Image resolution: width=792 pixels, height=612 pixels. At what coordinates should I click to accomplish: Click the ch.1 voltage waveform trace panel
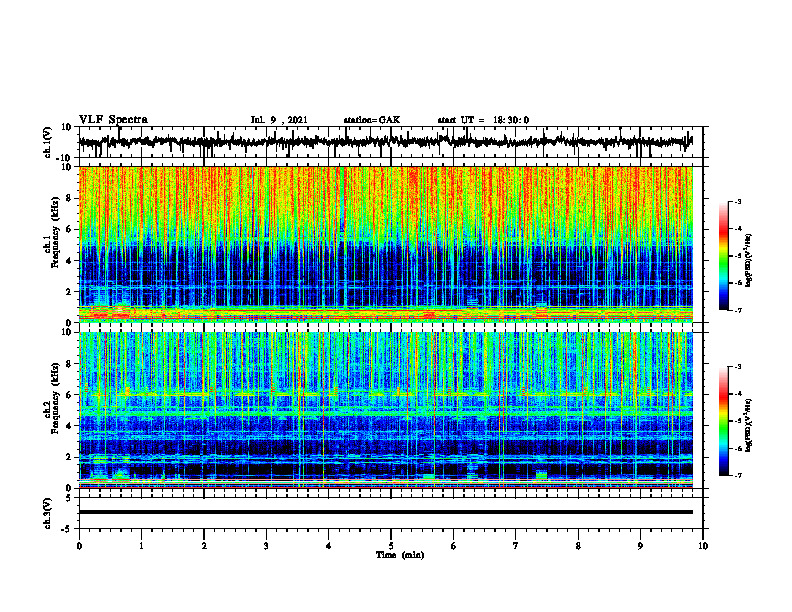[x=391, y=142]
